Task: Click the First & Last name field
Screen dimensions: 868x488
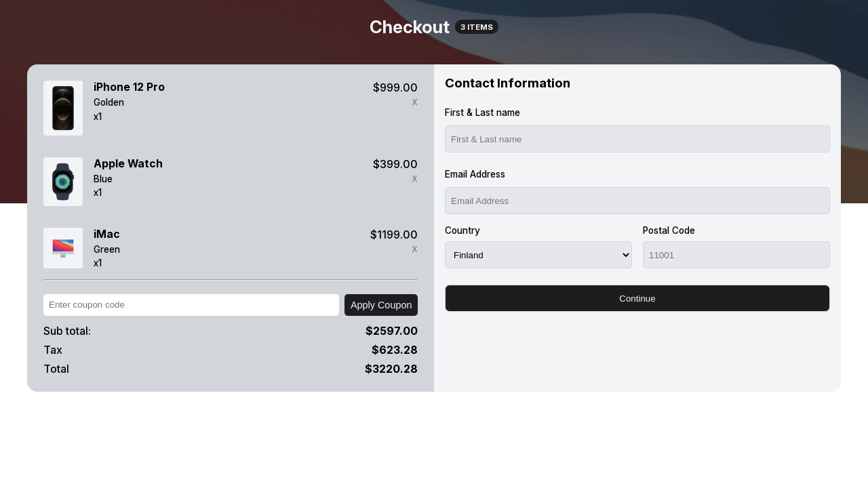Action: [637, 139]
